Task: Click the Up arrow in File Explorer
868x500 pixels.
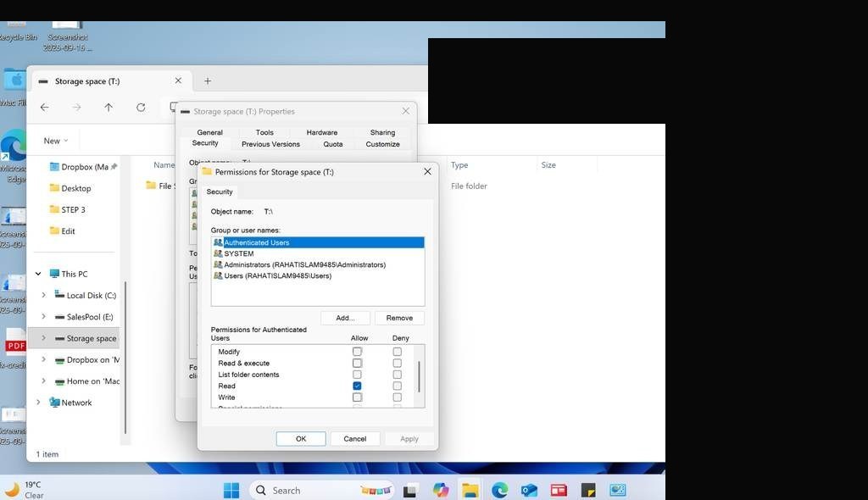Action: (108, 108)
